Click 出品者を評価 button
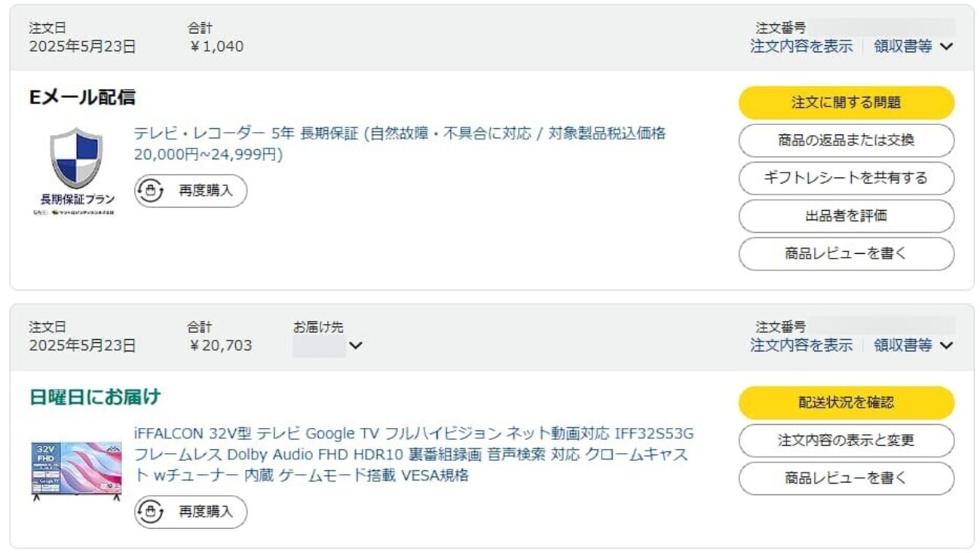 (846, 215)
